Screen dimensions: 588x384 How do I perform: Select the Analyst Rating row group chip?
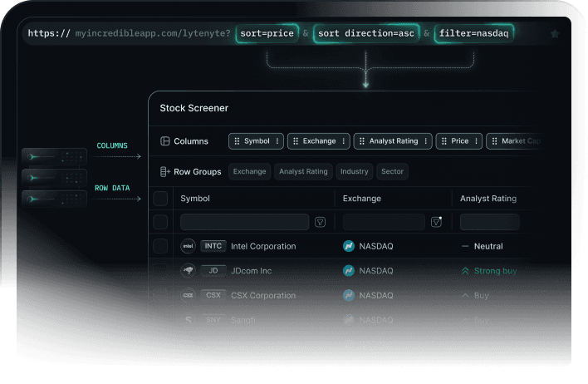click(x=303, y=171)
